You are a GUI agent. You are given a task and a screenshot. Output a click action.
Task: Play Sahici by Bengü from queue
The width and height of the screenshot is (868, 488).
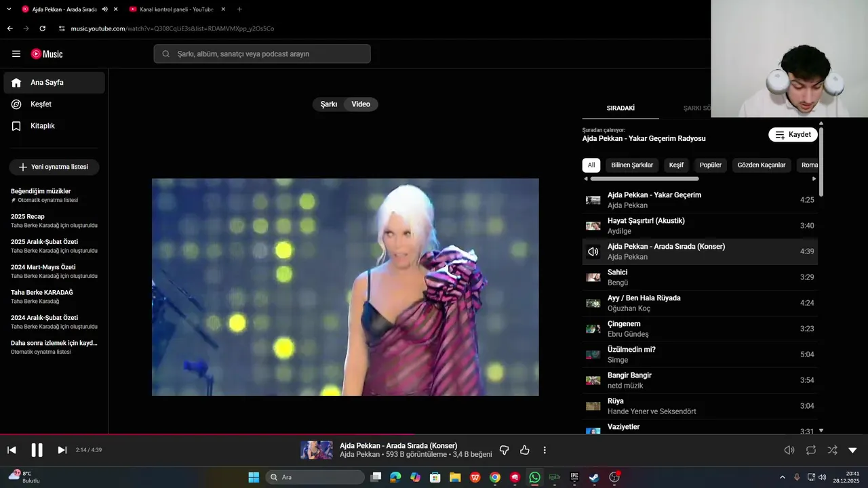coord(700,277)
